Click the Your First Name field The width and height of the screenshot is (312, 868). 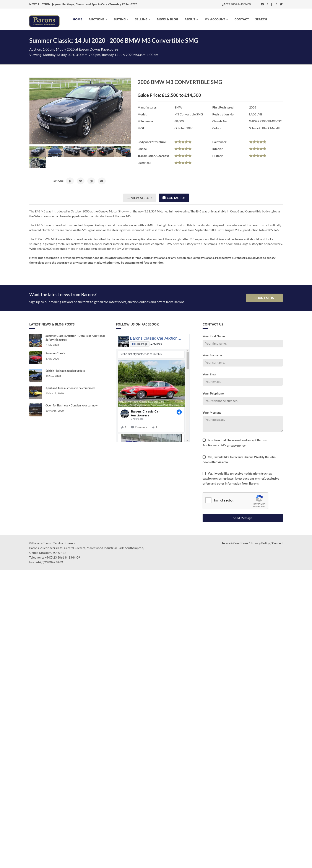(242, 343)
